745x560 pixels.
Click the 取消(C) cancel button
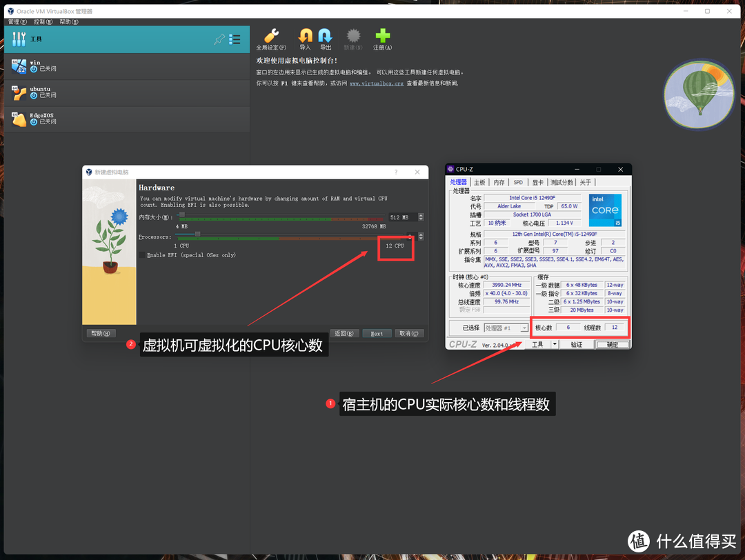pos(409,333)
